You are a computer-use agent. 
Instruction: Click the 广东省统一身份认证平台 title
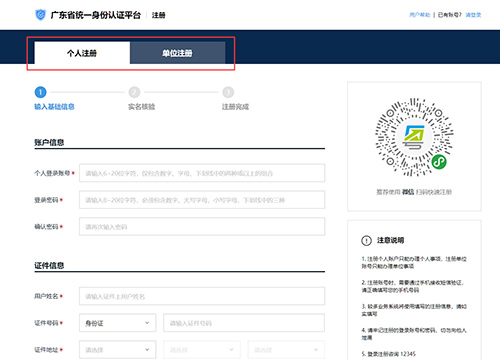coord(96,15)
